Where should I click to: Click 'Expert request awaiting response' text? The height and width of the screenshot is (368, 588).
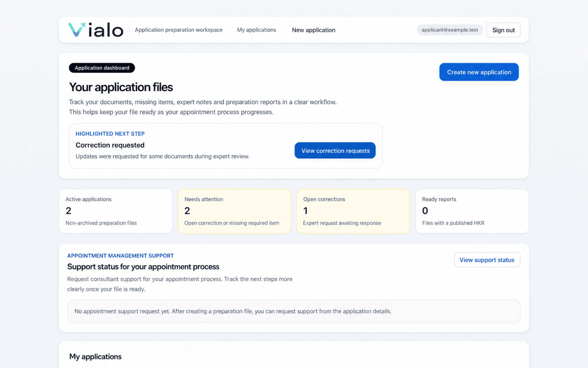coord(342,223)
